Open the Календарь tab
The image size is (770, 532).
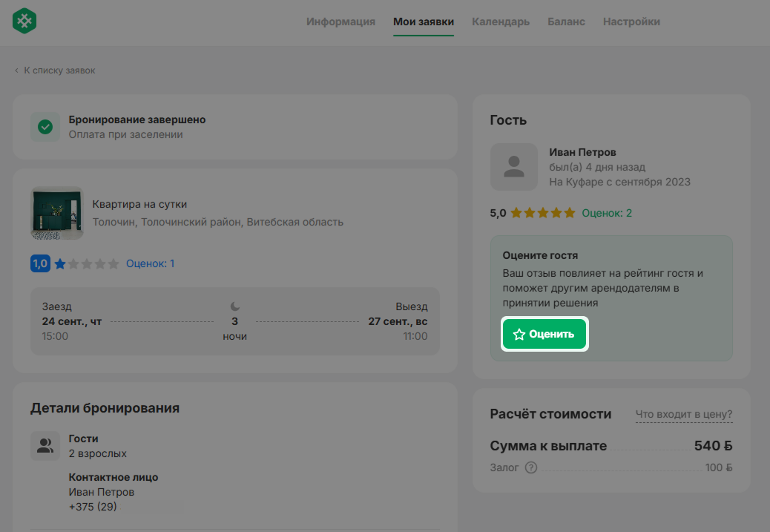[x=501, y=22]
